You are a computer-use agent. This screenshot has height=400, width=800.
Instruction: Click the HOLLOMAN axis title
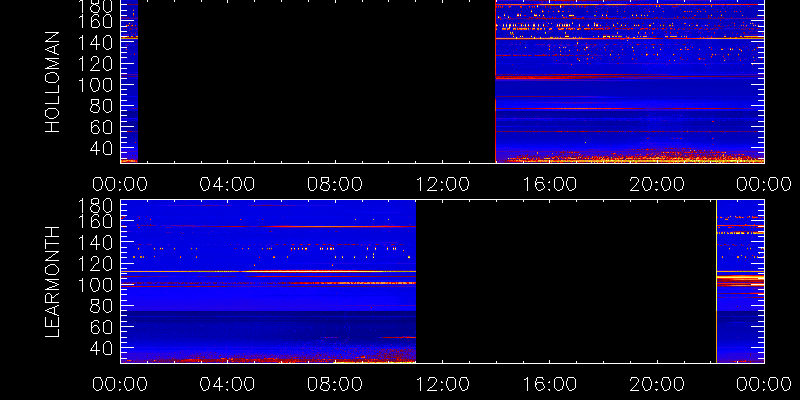click(x=53, y=82)
